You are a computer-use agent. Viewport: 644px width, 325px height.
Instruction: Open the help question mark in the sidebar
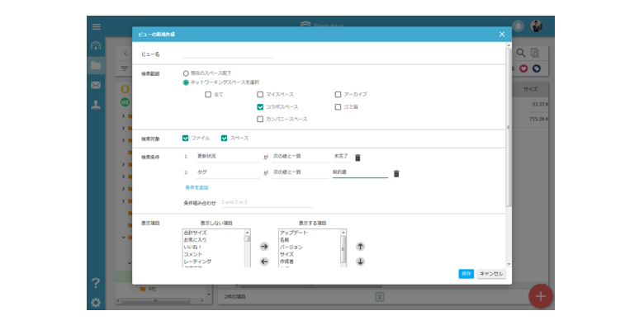point(96,283)
